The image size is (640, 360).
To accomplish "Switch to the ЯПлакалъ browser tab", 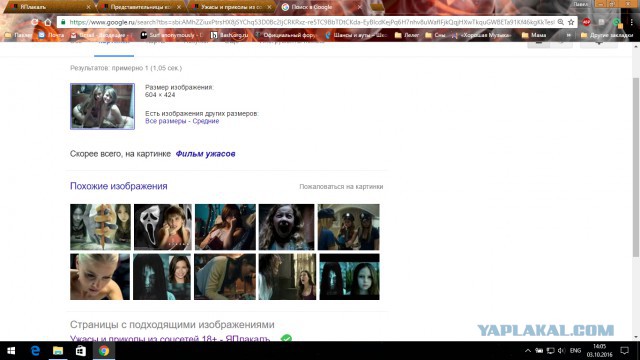I will click(48, 7).
